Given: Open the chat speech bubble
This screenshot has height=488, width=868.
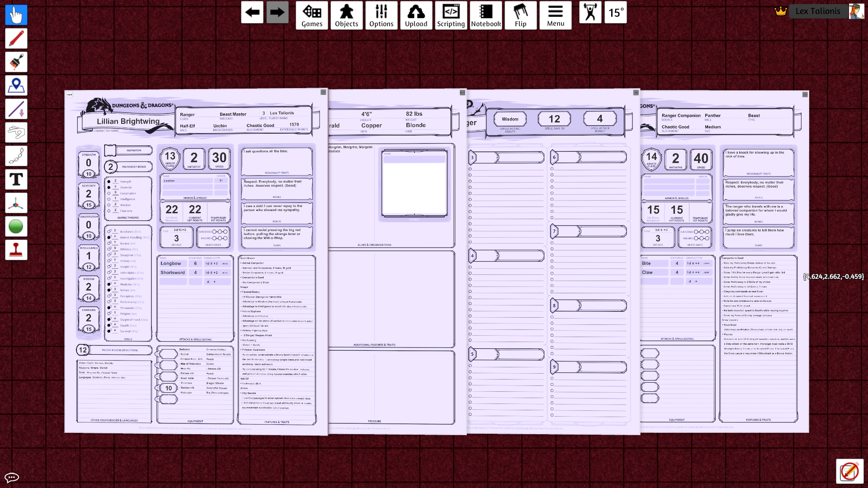Looking at the screenshot, I should click(x=12, y=478).
